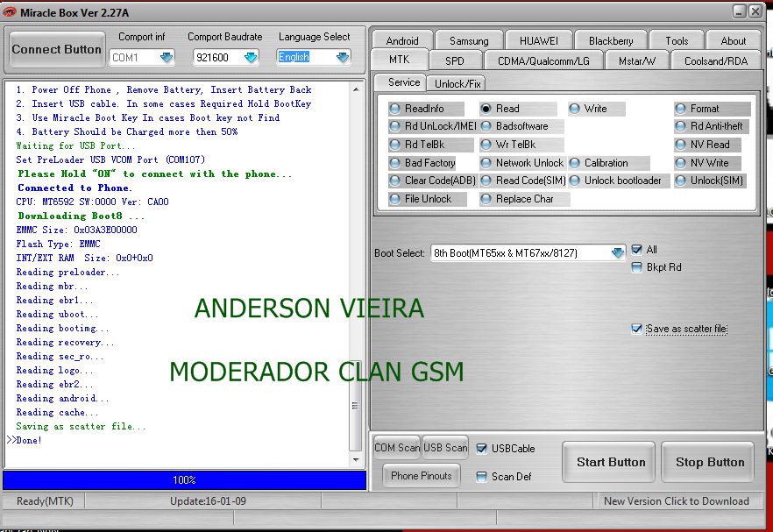Image resolution: width=773 pixels, height=532 pixels.
Task: Click the Update:16-01-09 status text
Action: click(x=208, y=501)
